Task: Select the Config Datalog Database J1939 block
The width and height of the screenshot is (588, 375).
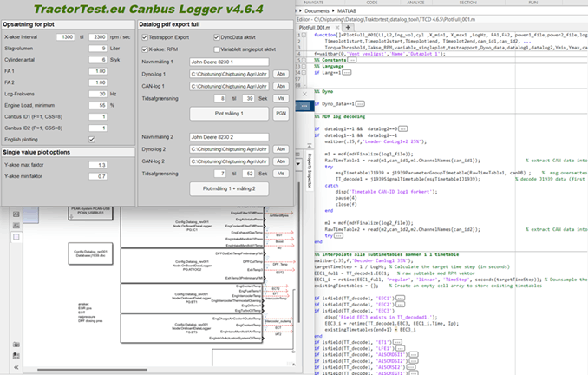Action: (x=90, y=253)
